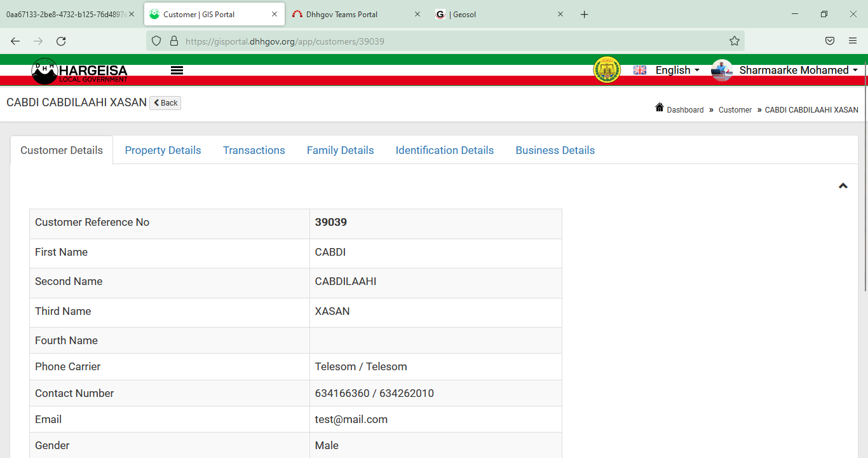Follow the Dashboard breadcrumb link
This screenshot has width=868, height=458.
685,110
